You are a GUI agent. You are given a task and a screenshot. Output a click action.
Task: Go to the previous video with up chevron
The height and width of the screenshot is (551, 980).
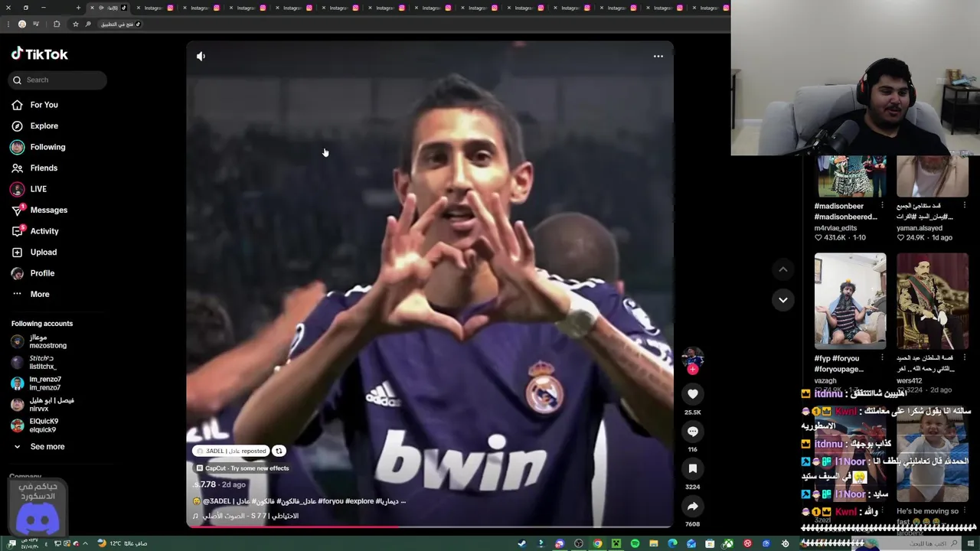pyautogui.click(x=782, y=269)
